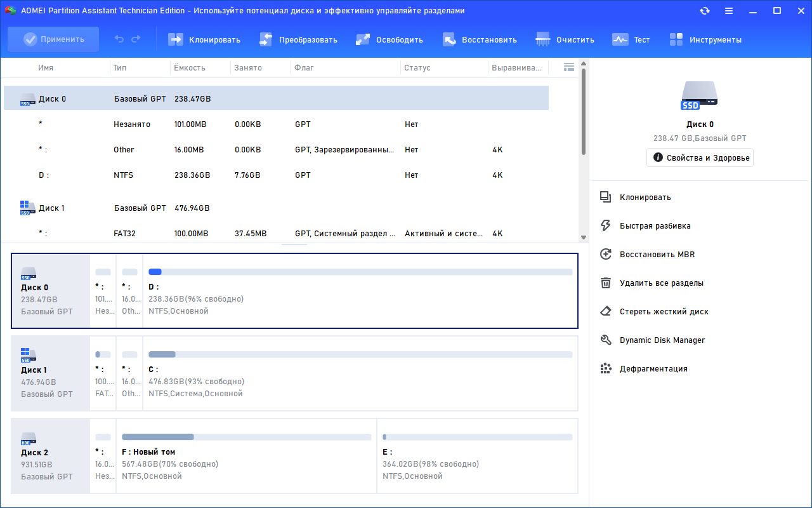
Task: Click C: partition usage bar
Action: pos(360,354)
